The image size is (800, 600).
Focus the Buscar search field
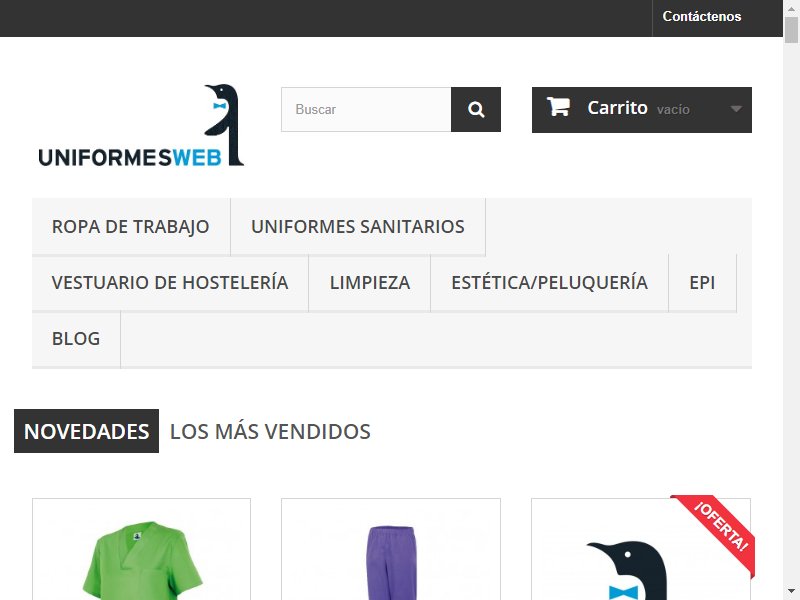[x=366, y=109]
